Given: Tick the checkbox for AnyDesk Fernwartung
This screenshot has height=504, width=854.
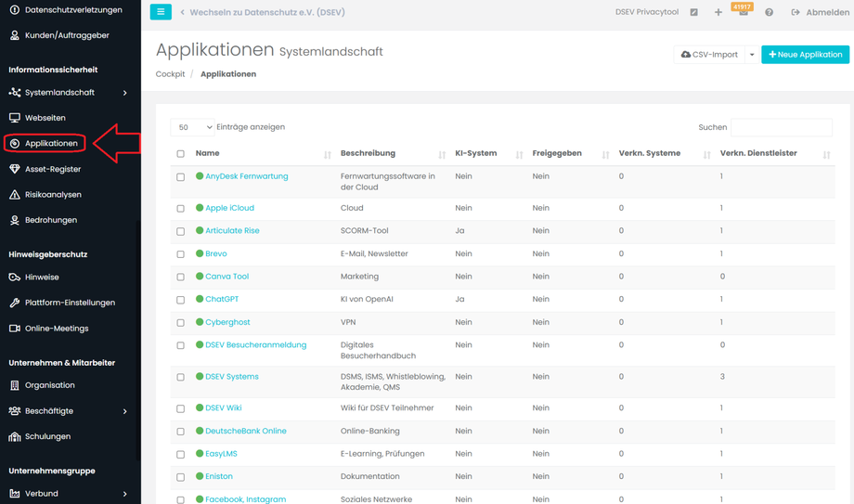Looking at the screenshot, I should pyautogui.click(x=181, y=176).
